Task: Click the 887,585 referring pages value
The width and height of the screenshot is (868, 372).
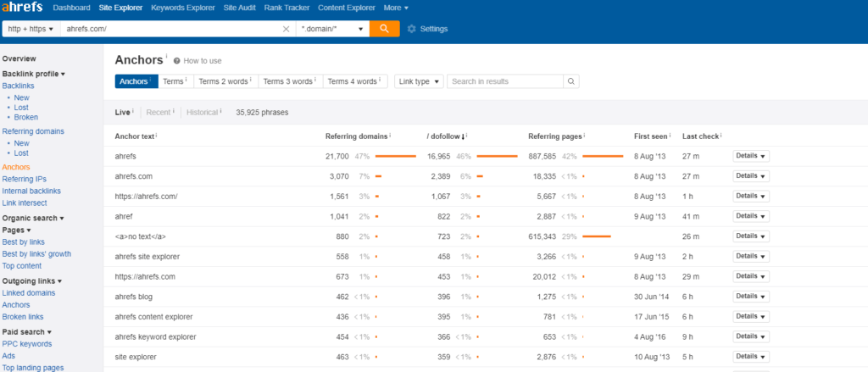Action: click(x=542, y=157)
